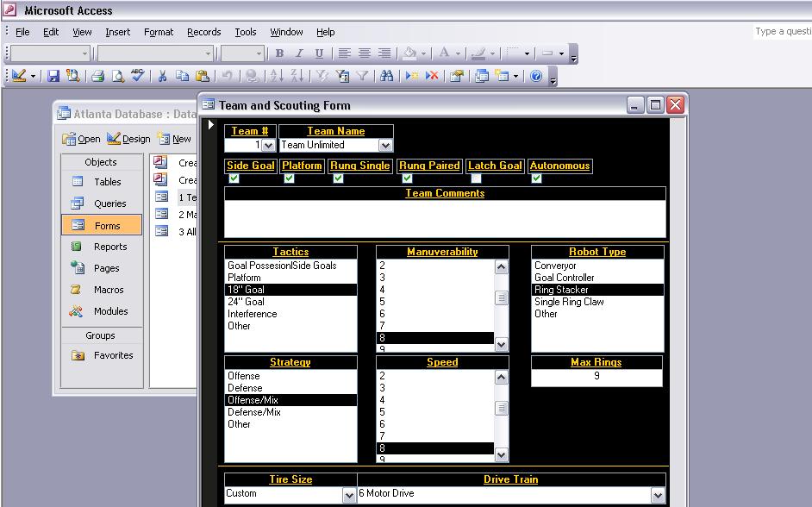Viewport: 812px width, 507px height.
Task: Open the Team Name dropdown
Action: [385, 146]
